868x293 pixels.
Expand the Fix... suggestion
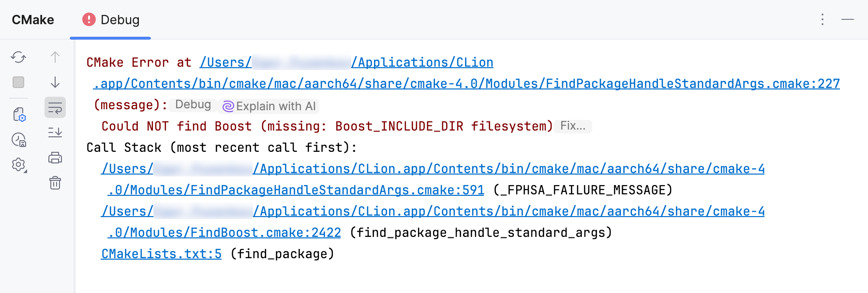pyautogui.click(x=573, y=126)
